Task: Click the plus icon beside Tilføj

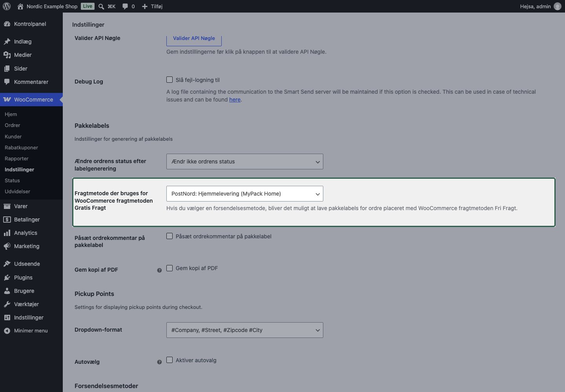Action: [x=144, y=6]
